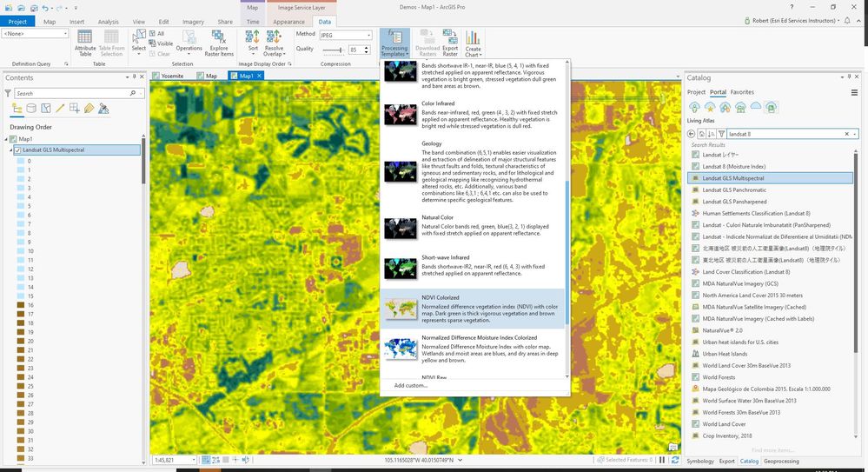868x472 pixels.
Task: Click Undo in quick access toolbar
Action: pos(45,8)
